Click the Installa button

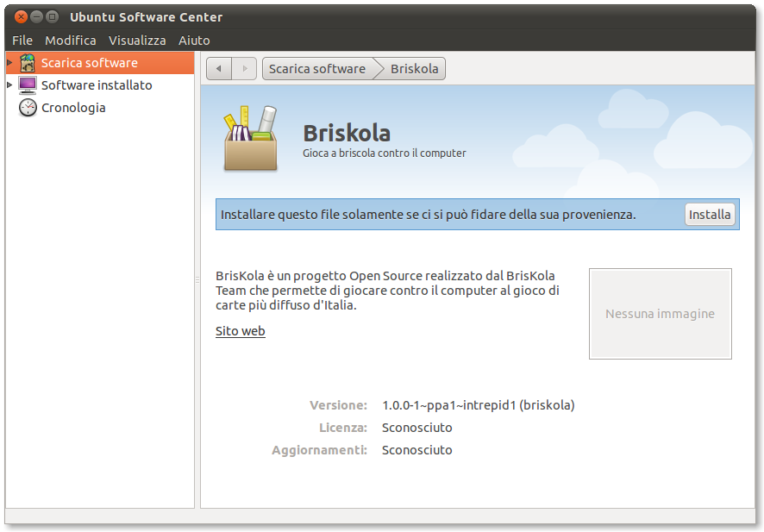[x=710, y=215]
